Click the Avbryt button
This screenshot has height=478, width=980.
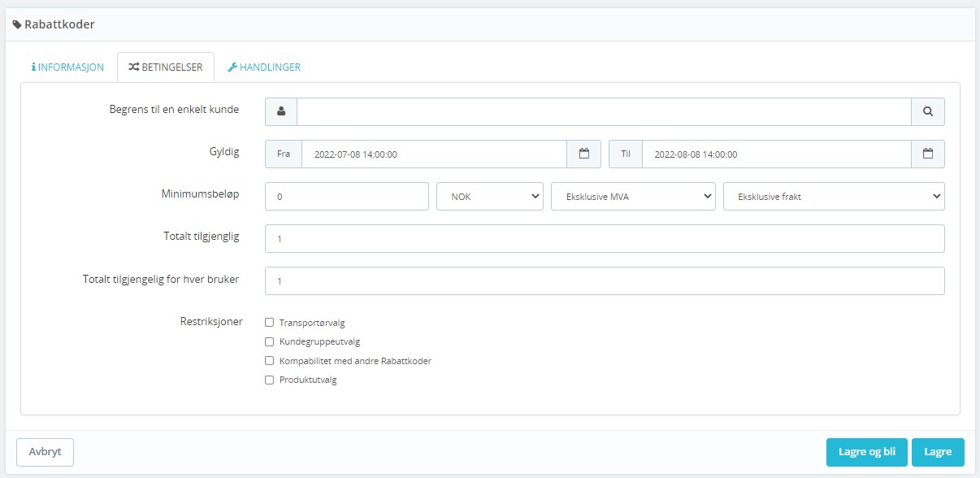46,452
